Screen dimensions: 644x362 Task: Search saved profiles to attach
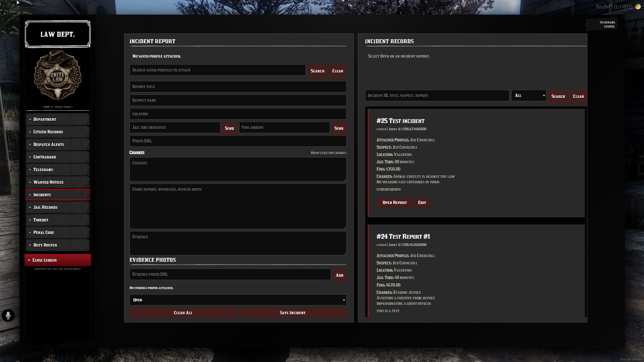pyautogui.click(x=317, y=71)
